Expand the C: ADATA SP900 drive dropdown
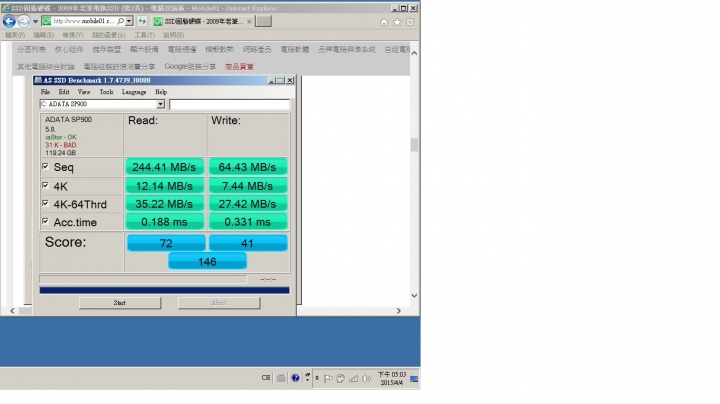 (160, 104)
